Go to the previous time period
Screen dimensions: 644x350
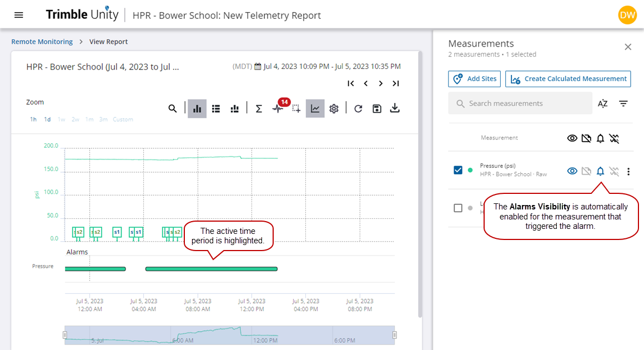click(365, 83)
